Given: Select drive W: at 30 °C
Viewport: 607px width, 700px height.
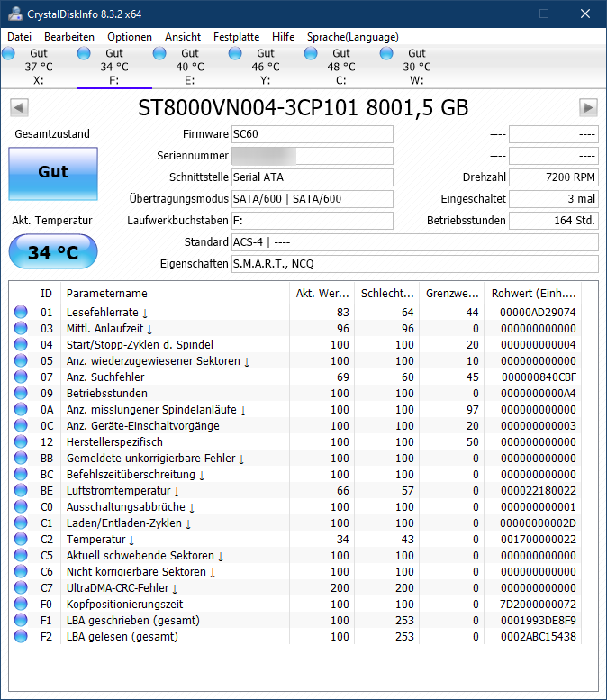Looking at the screenshot, I should 417,67.
